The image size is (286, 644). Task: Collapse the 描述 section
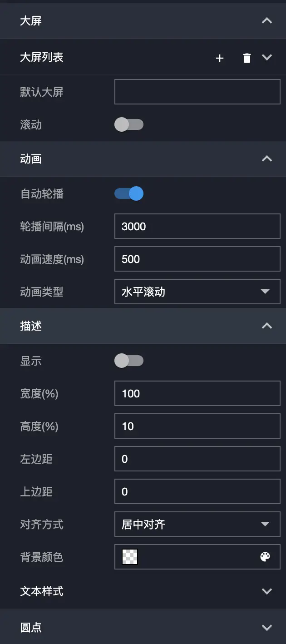pyautogui.click(x=267, y=326)
